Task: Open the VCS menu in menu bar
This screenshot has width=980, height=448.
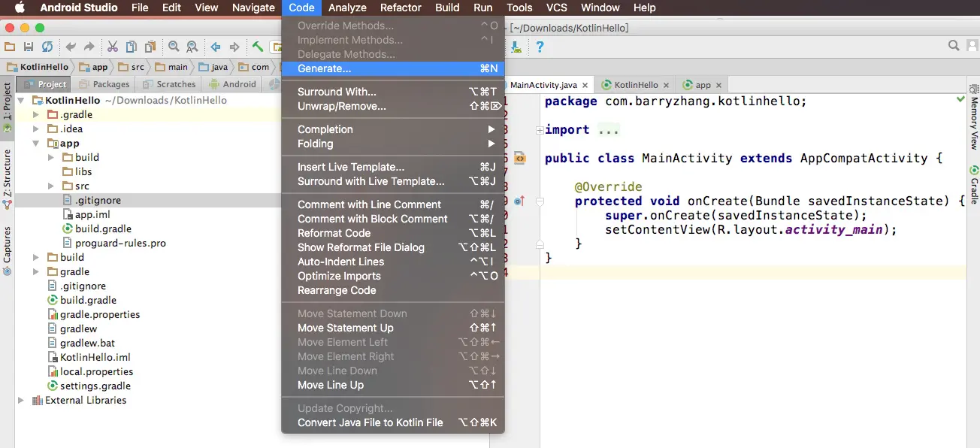Action: coord(557,8)
